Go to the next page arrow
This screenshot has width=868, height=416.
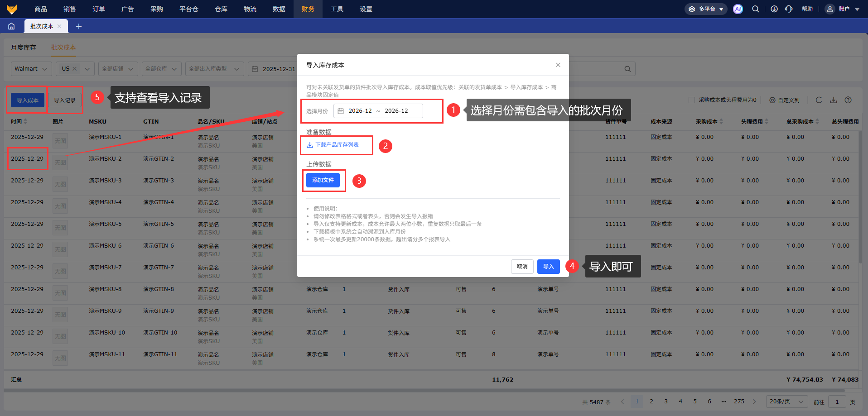pyautogui.click(x=754, y=402)
